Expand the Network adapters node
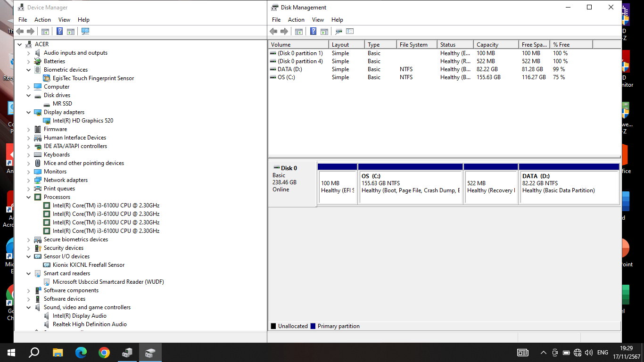This screenshot has height=362, width=644. point(29,180)
